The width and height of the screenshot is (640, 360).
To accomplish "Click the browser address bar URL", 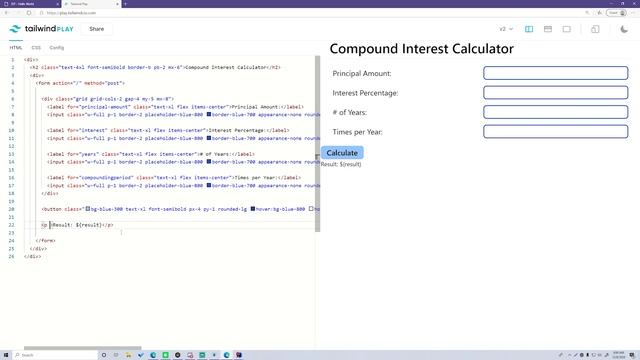I will click(71, 13).
